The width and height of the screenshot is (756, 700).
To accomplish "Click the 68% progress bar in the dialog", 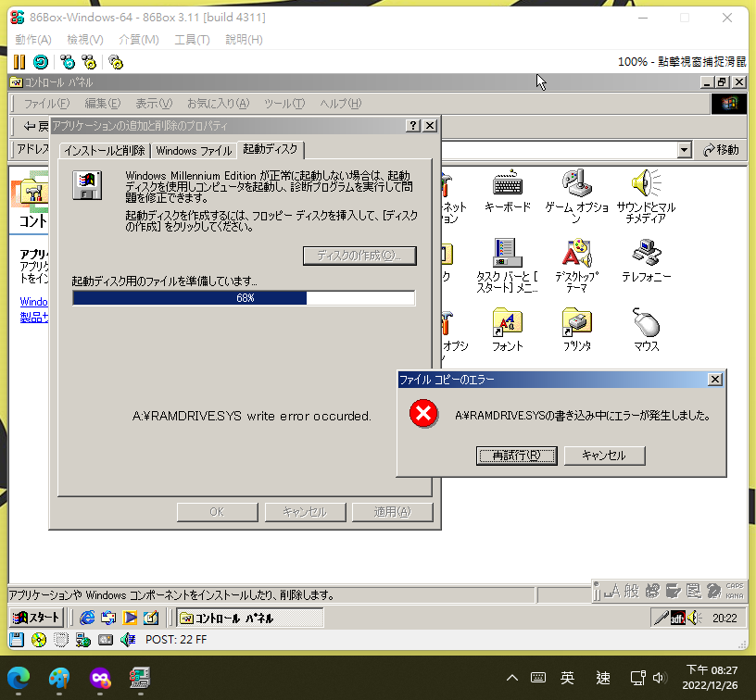I will click(x=244, y=297).
